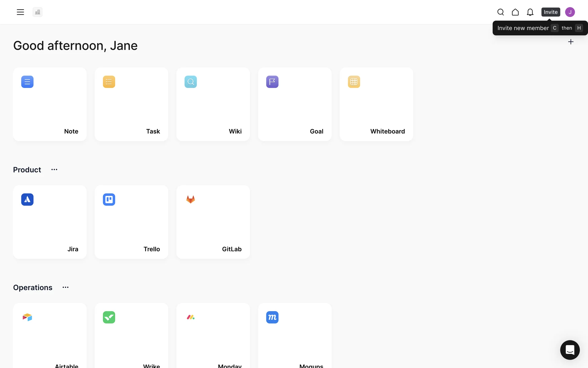Image resolution: width=588 pixels, height=368 pixels.
Task: Expand Product section options menu
Action: tap(54, 170)
